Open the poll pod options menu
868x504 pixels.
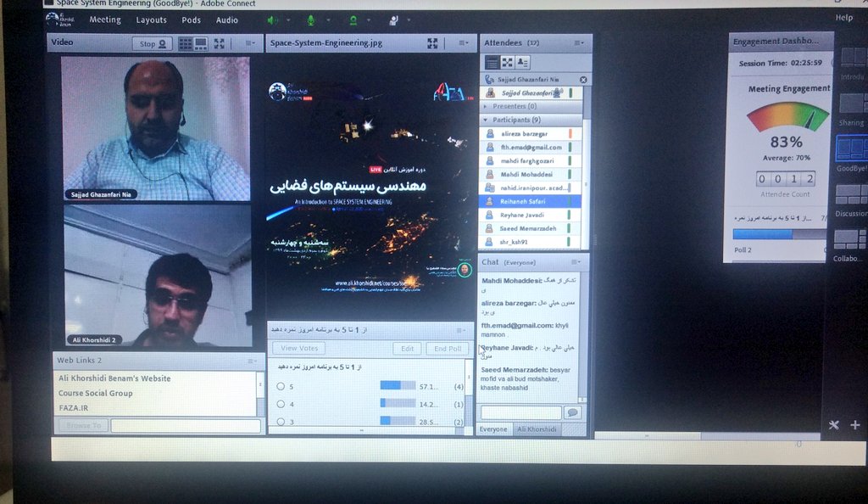[x=460, y=331]
